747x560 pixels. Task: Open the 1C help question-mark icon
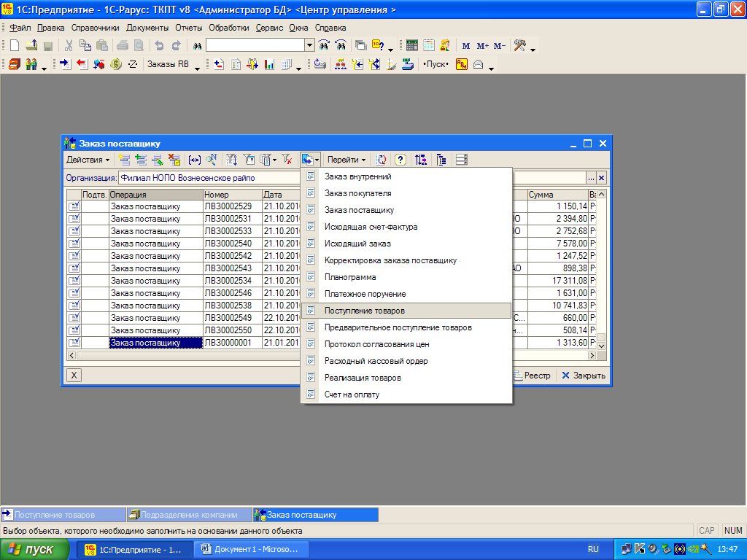pos(379,46)
